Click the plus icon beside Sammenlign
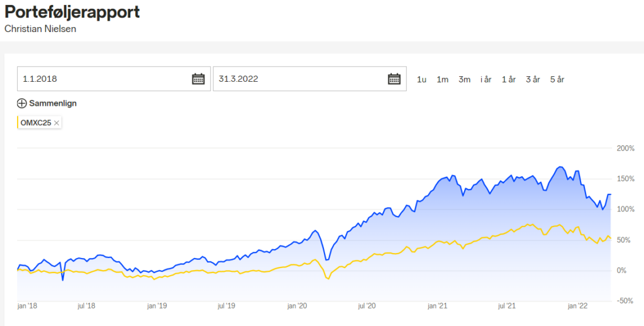This screenshot has width=644, height=326. click(22, 103)
